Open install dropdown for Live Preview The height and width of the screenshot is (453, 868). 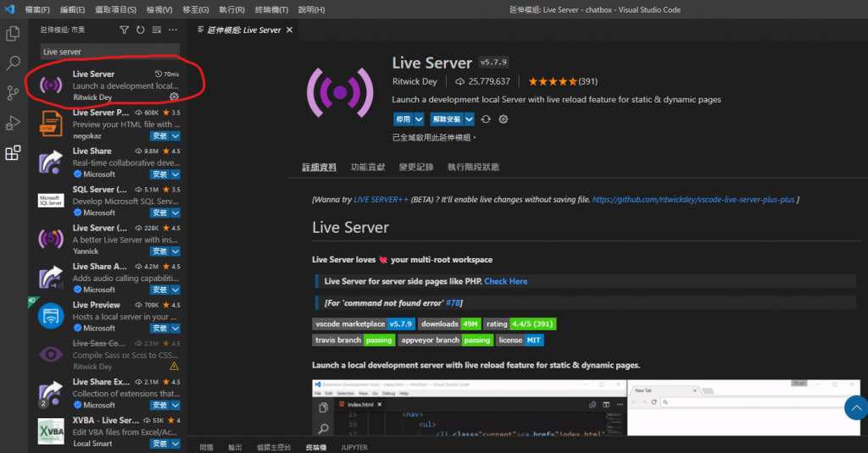(175, 328)
